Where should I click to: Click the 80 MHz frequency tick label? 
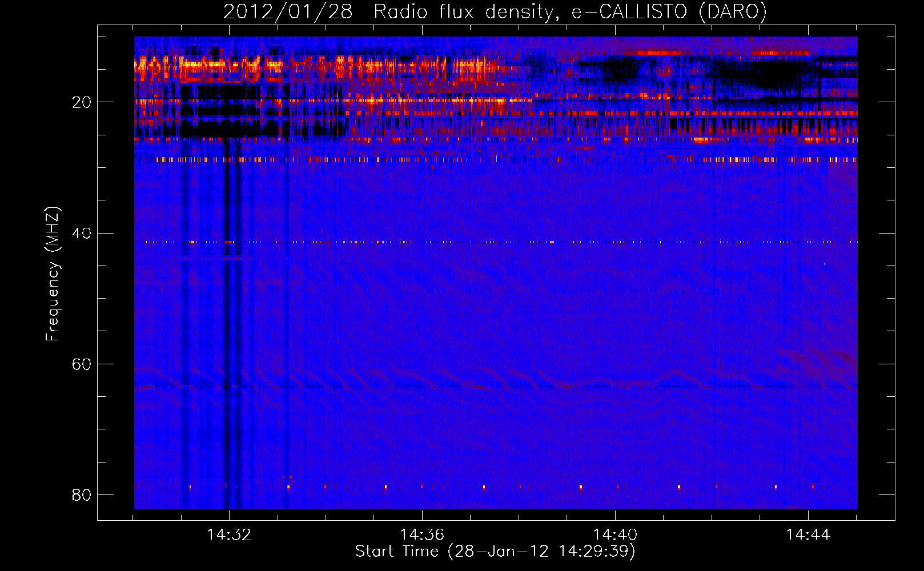[82, 494]
